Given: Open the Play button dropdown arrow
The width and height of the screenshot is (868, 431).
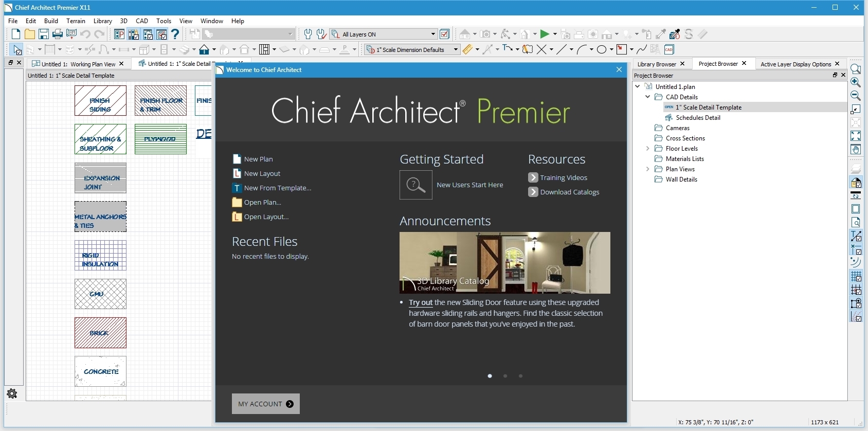Looking at the screenshot, I should pos(555,34).
